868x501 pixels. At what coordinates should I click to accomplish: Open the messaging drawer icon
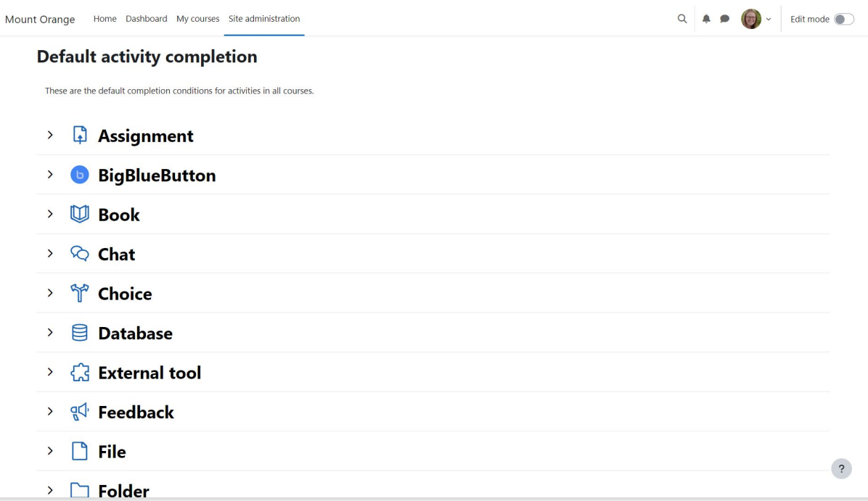tap(724, 19)
